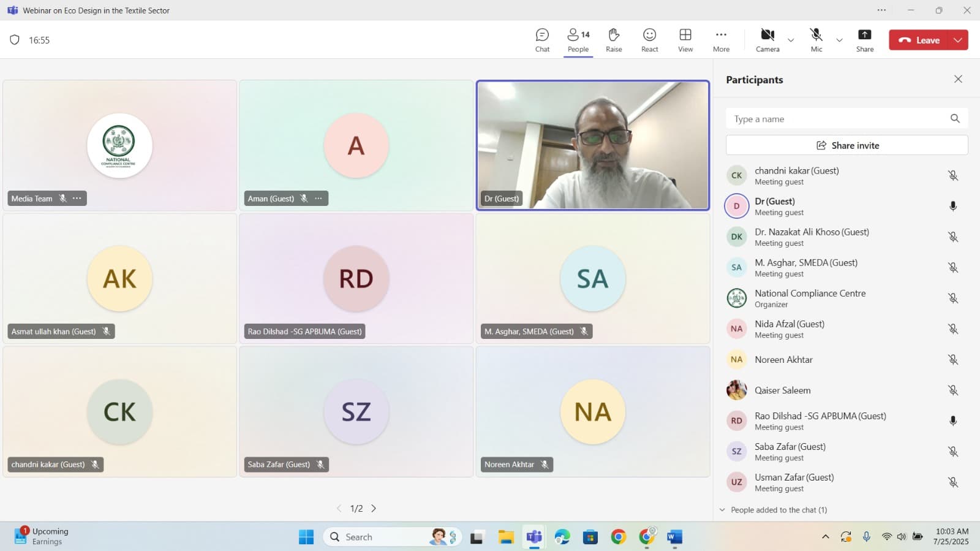
Task: Toggle the People participants list
Action: click(x=578, y=40)
